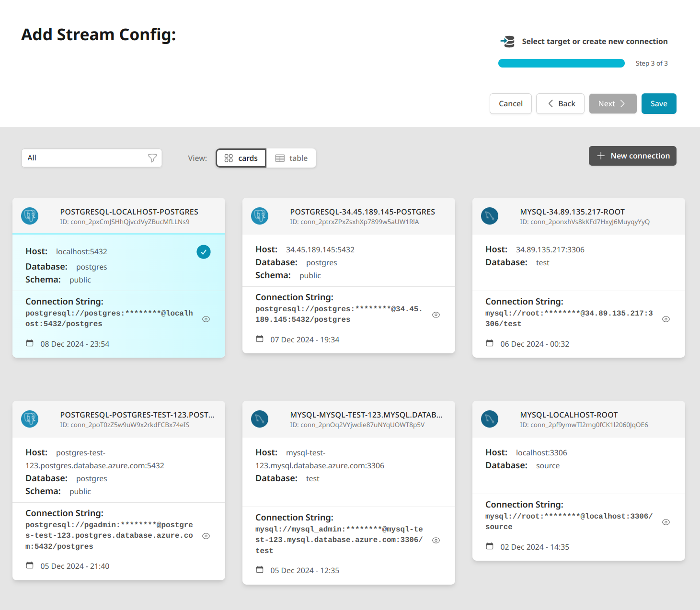The height and width of the screenshot is (610, 700).
Task: Click ID conn_2pf9ymwTI2mg0fCK1l2060JqOE6
Action: point(584,425)
